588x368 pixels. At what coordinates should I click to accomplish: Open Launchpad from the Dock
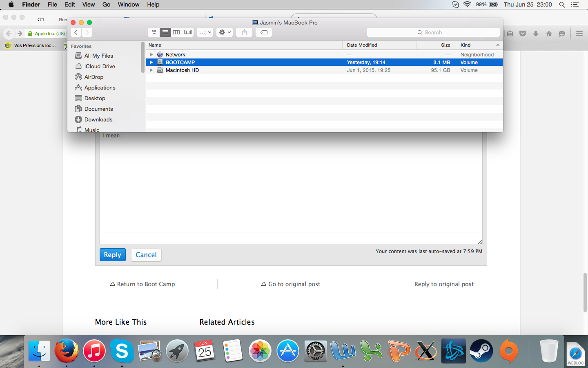tap(177, 351)
